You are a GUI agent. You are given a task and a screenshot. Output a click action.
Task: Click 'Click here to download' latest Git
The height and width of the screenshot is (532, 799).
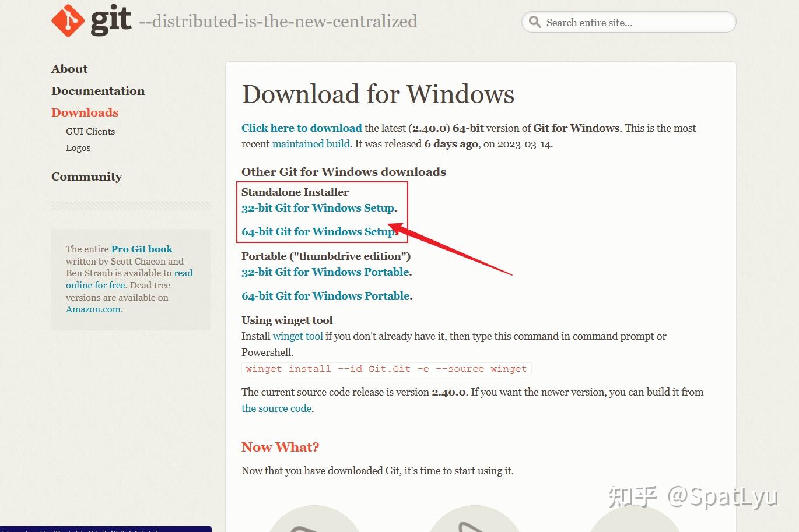click(302, 128)
